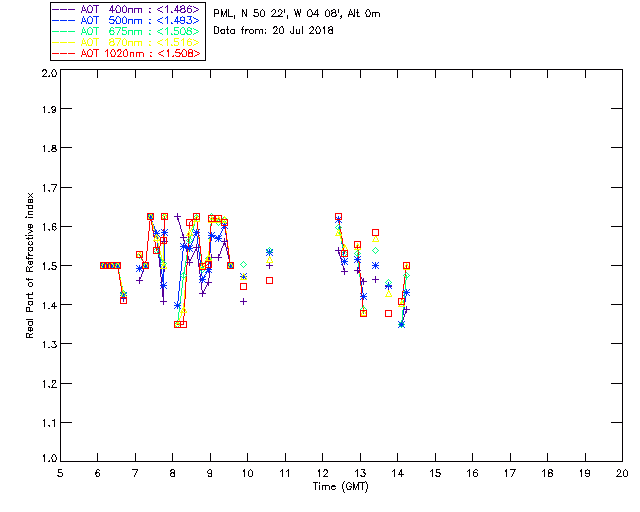Click the 'Time (GMT)' axis title
640x512 pixels.
point(340,487)
